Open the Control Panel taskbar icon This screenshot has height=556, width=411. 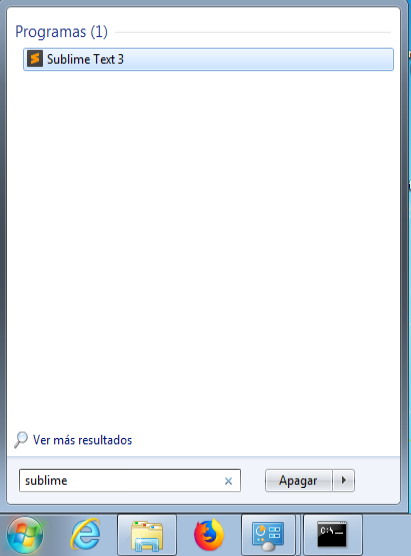(x=268, y=535)
